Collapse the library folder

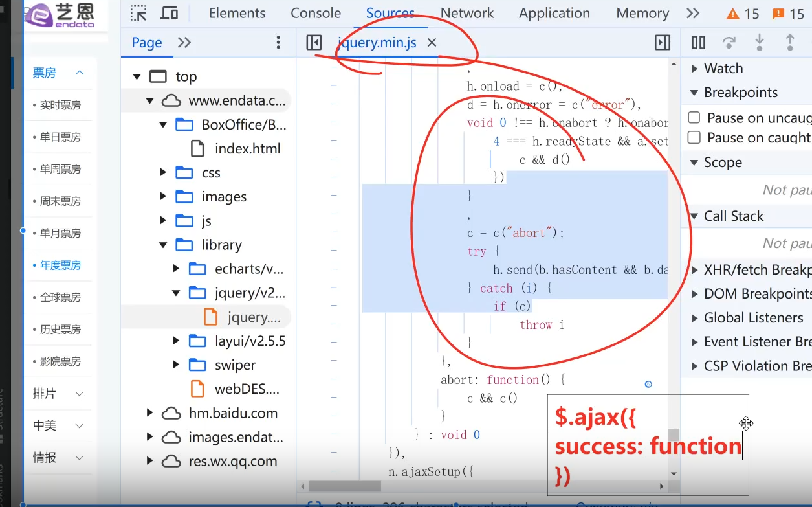[x=163, y=245]
